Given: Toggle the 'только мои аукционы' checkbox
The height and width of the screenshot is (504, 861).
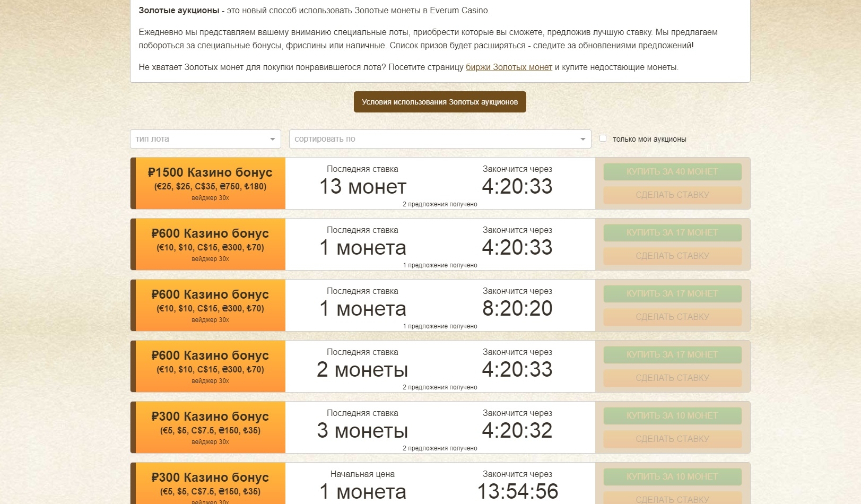Looking at the screenshot, I should point(603,138).
